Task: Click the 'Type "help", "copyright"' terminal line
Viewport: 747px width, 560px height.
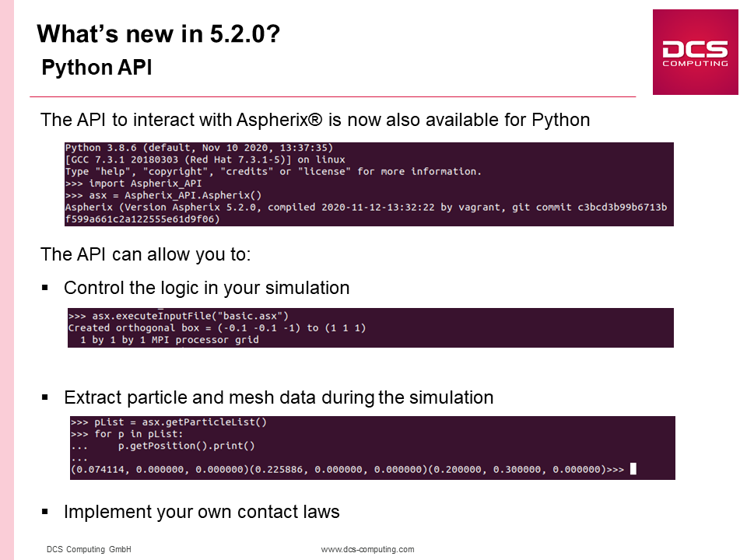Action: pos(273,171)
